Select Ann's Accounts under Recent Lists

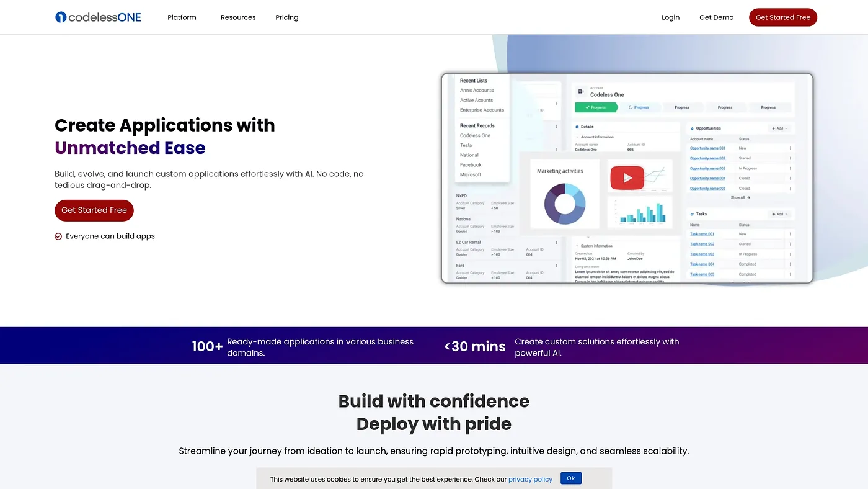click(477, 91)
